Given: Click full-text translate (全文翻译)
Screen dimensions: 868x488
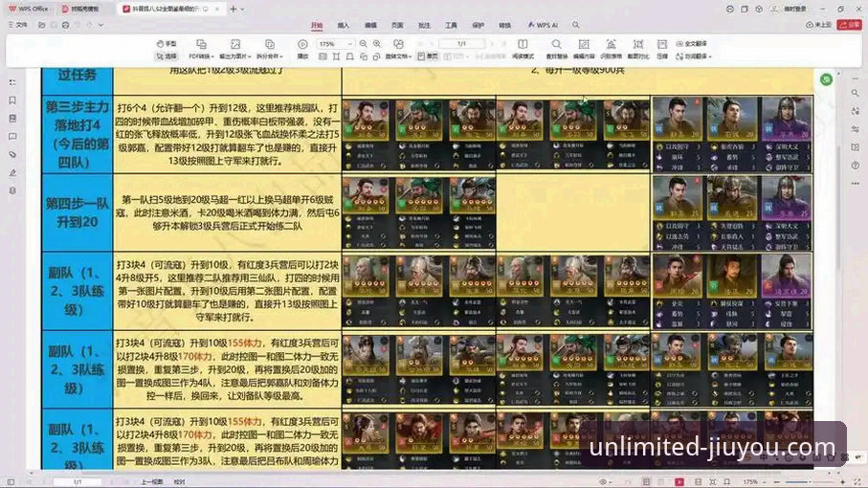Looking at the screenshot, I should [691, 44].
